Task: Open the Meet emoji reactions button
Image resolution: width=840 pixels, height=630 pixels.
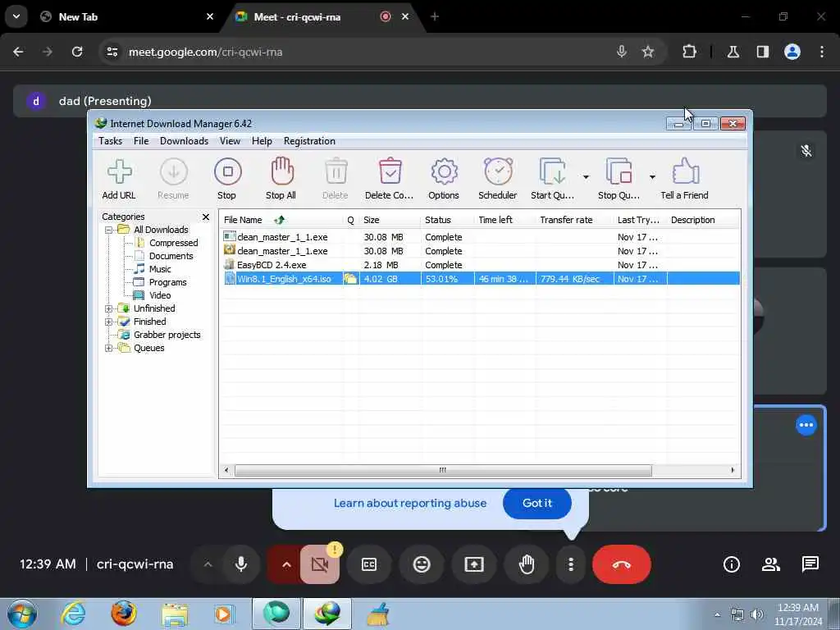Action: [422, 564]
